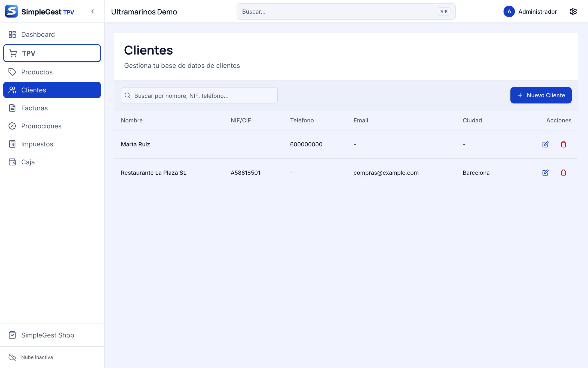Click the global Buscar search bar
The width and height of the screenshot is (588, 368).
[x=346, y=11]
